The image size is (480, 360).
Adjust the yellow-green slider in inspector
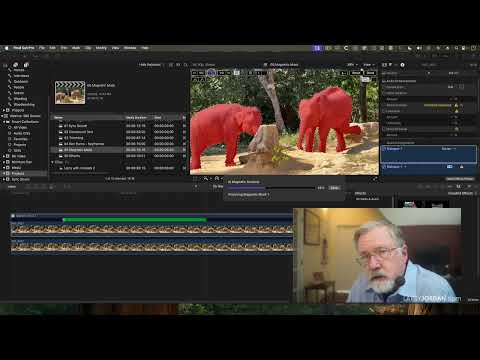click(437, 105)
